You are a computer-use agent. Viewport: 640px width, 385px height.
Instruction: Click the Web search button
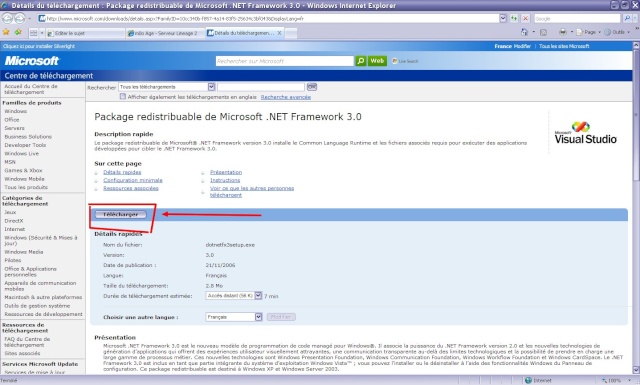(x=377, y=61)
